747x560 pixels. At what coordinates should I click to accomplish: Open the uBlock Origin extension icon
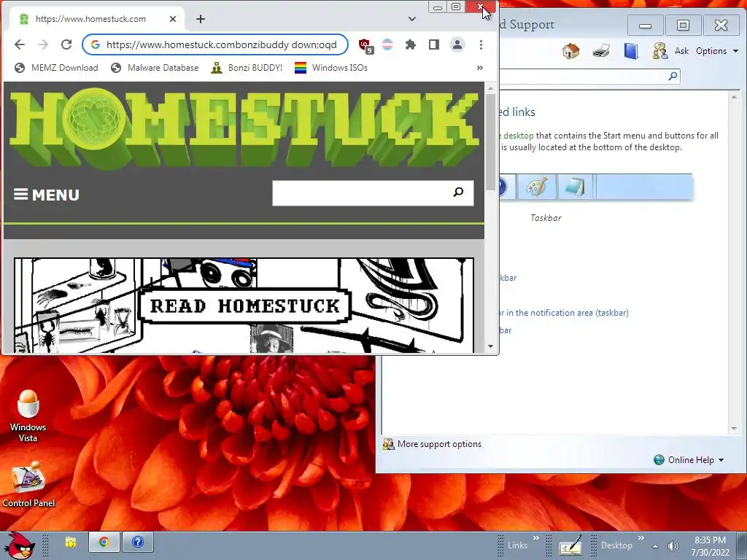[x=365, y=45]
